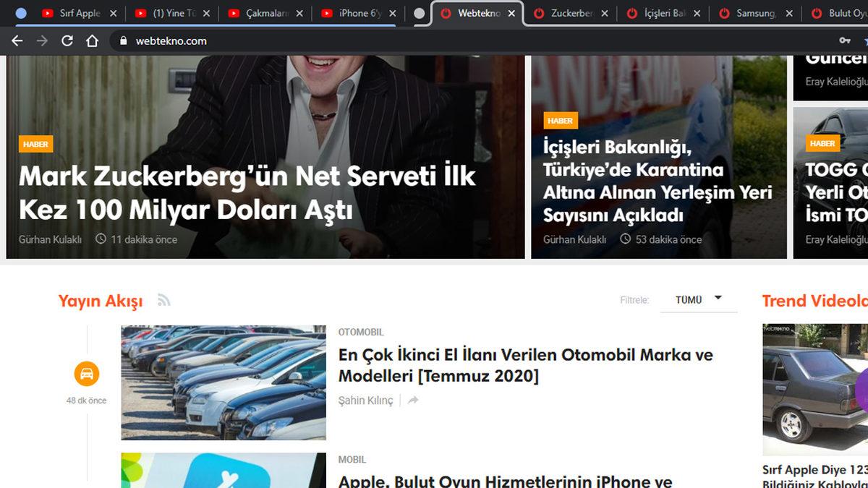The height and width of the screenshot is (488, 868).
Task: Click the clock icon on the İçişleri Bakanlığı article
Action: [624, 239]
